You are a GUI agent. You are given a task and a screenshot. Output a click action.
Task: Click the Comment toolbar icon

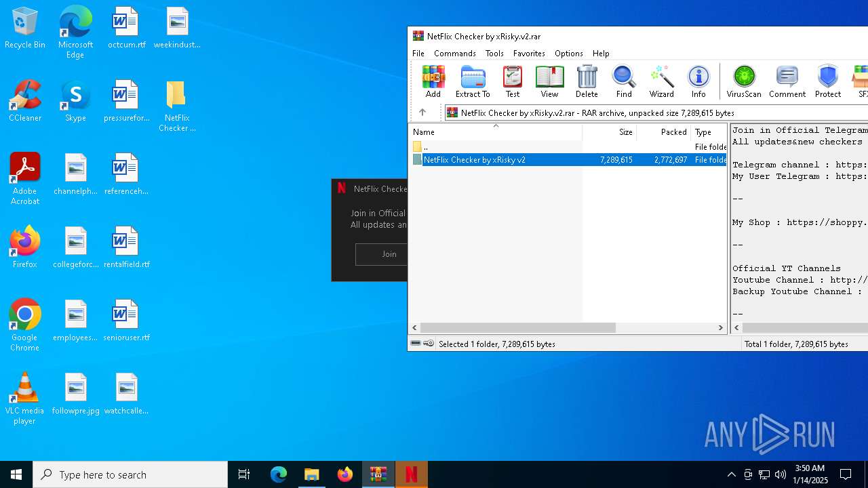787,81
